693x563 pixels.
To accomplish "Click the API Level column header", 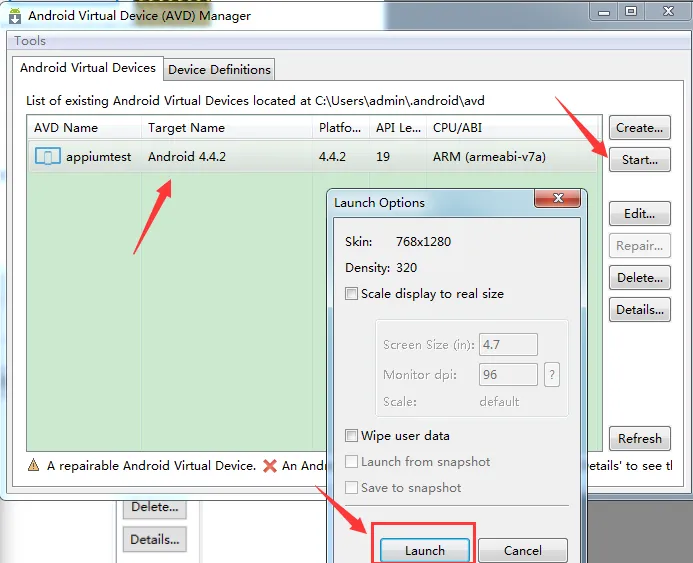I will click(x=398, y=128).
